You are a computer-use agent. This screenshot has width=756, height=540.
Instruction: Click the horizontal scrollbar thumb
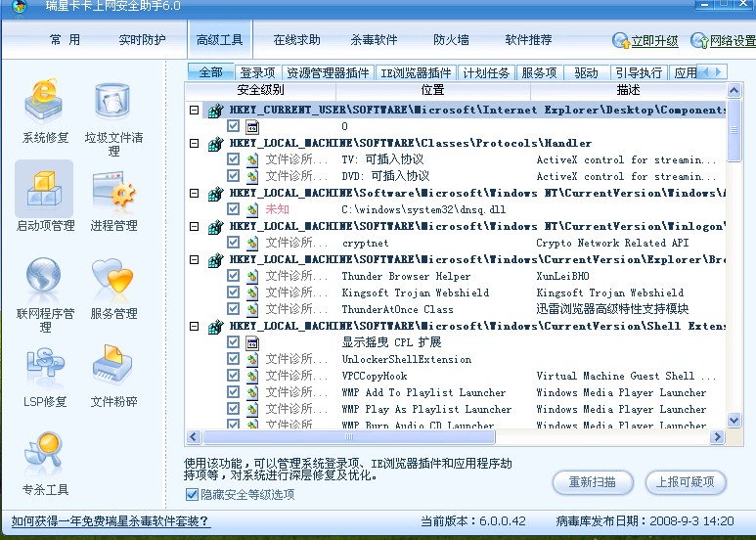[x=349, y=437]
